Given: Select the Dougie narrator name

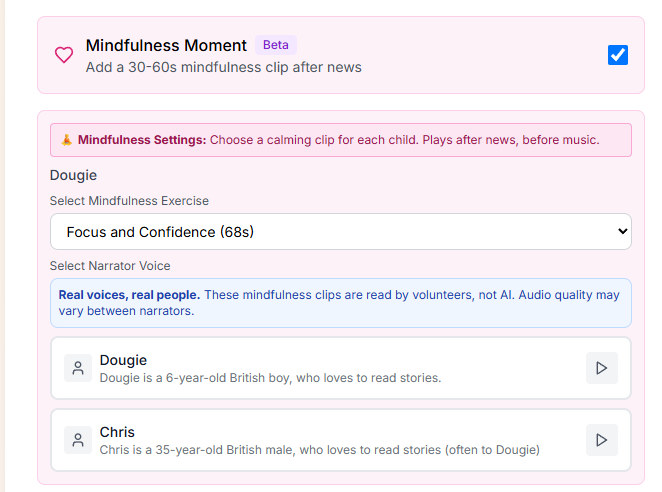Looking at the screenshot, I should pos(124,360).
